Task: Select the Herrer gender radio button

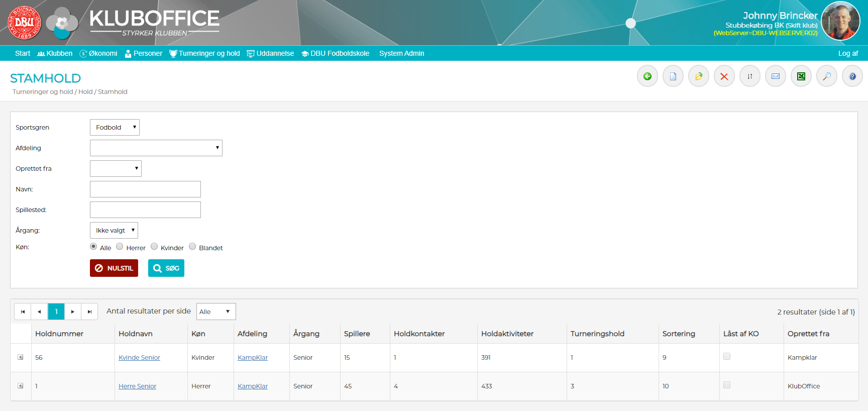Action: (x=120, y=247)
